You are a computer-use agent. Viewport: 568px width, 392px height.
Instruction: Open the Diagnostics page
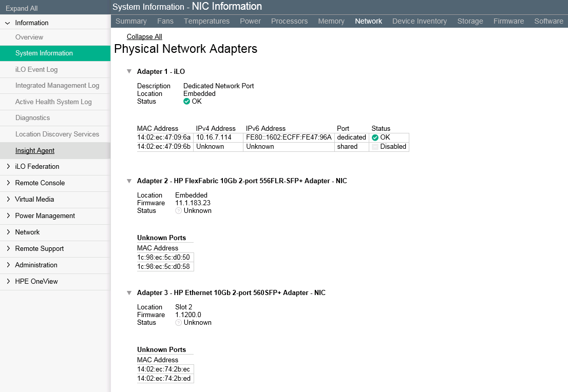[32, 118]
